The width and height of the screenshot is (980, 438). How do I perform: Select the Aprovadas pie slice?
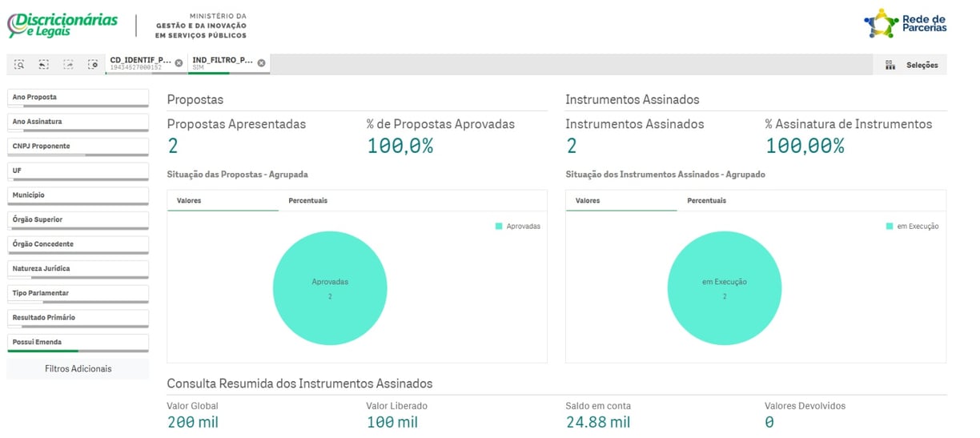coord(330,288)
